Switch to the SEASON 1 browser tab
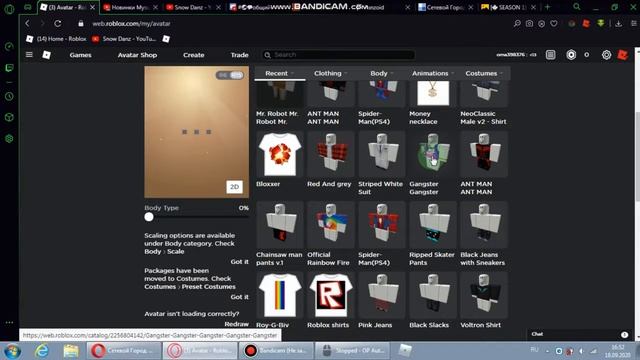The height and width of the screenshot is (360, 640). point(508,7)
